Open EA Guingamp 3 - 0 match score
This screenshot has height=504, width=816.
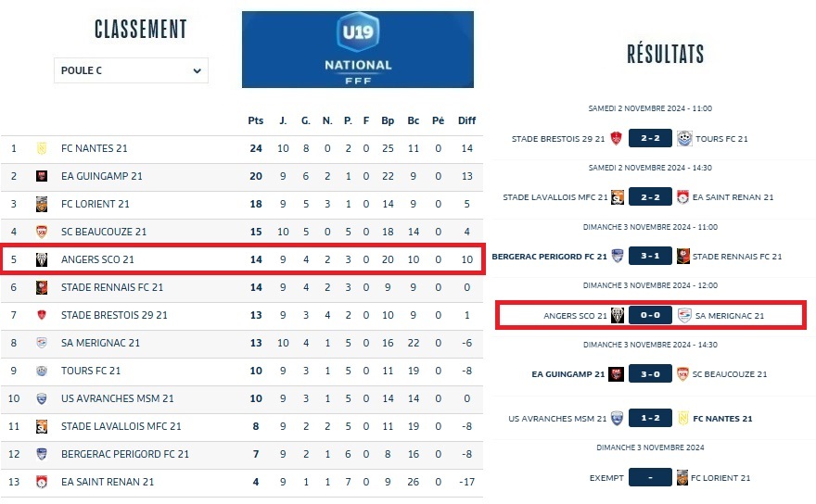tap(650, 374)
